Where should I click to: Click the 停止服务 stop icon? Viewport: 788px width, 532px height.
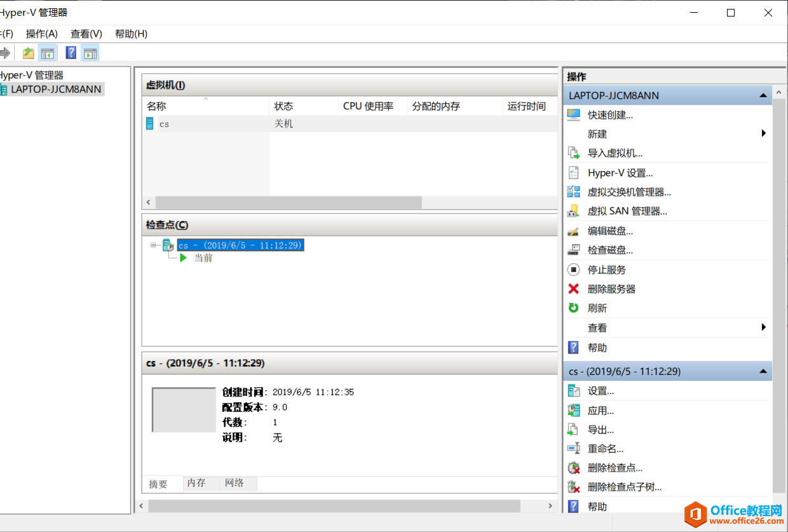click(x=574, y=269)
